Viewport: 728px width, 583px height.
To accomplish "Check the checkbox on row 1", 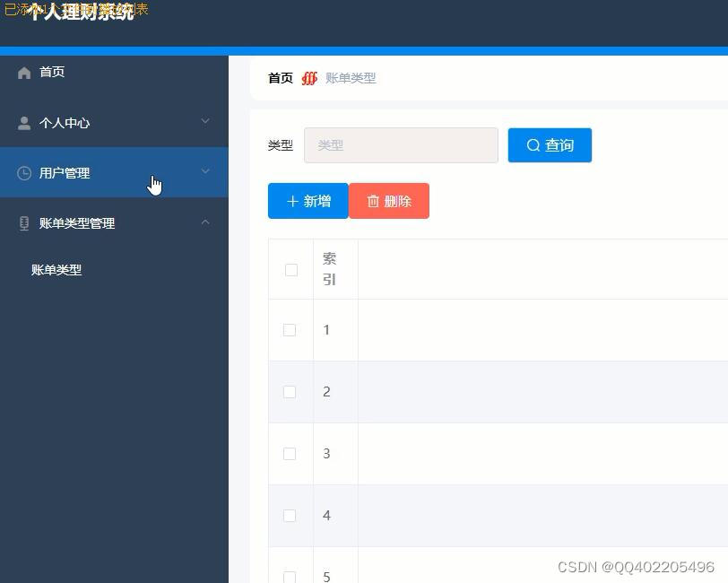I will [x=290, y=329].
